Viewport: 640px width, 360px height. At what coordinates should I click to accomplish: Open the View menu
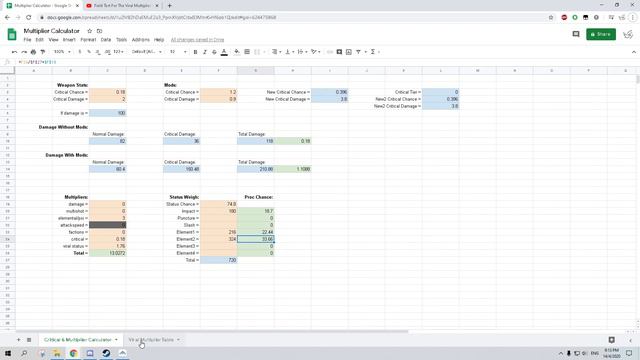point(53,40)
